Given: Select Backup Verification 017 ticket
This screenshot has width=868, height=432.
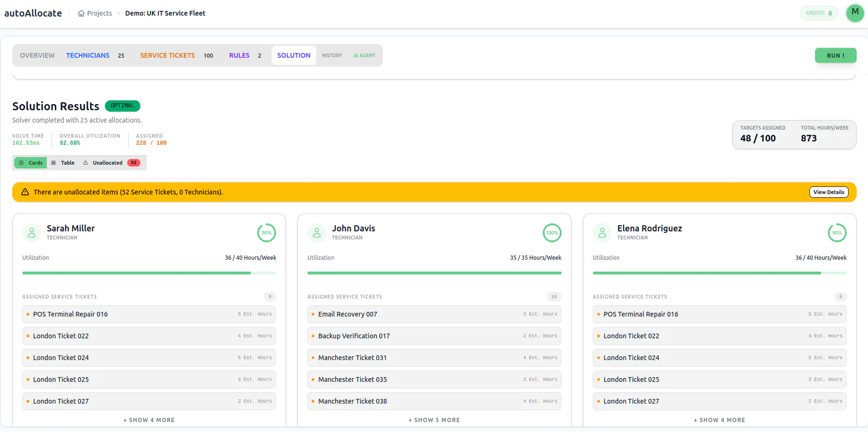Looking at the screenshot, I should click(434, 336).
